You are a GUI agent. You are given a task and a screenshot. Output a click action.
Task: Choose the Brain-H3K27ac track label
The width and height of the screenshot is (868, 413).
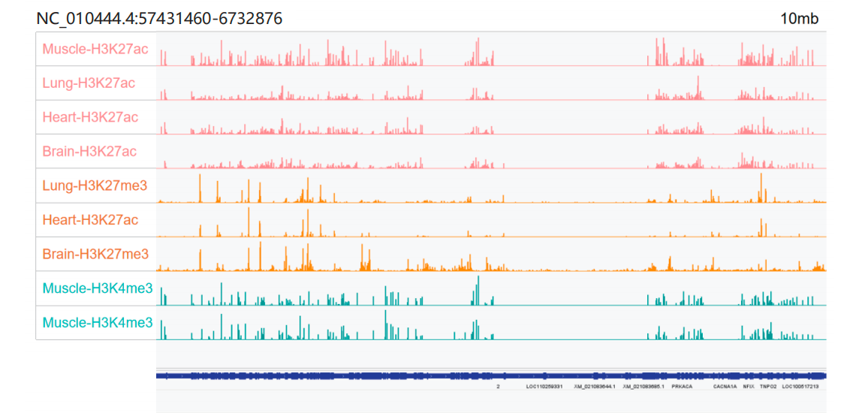click(x=89, y=152)
